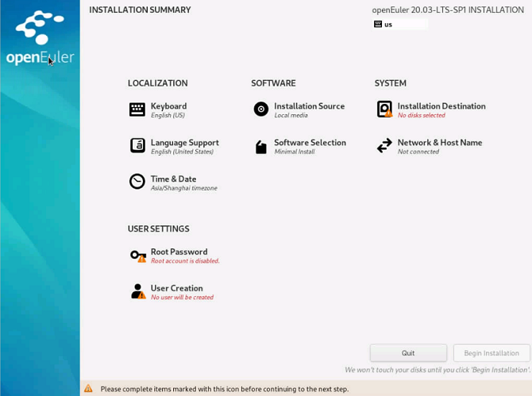The width and height of the screenshot is (532, 396).
Task: Click the Language Support icon
Action: click(137, 146)
